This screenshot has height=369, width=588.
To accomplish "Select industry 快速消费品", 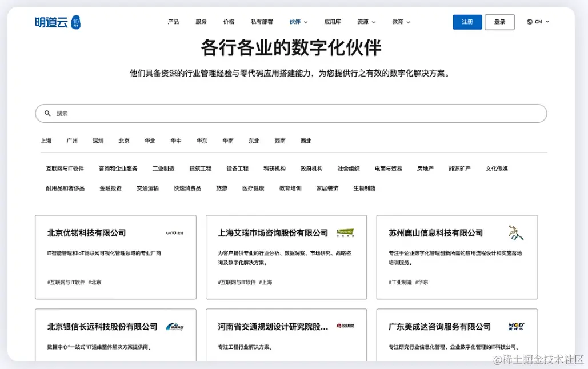I will [x=187, y=188].
